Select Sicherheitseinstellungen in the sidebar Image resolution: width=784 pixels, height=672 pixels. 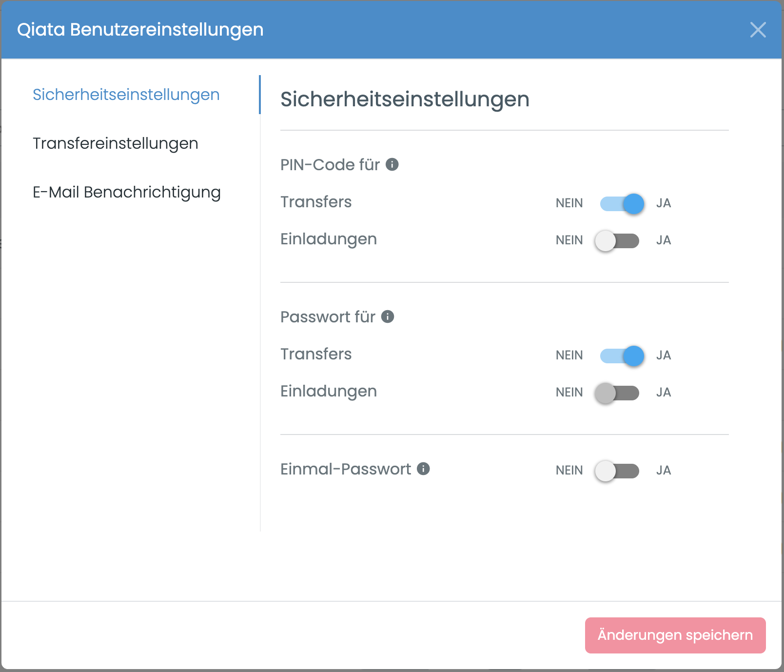[126, 95]
